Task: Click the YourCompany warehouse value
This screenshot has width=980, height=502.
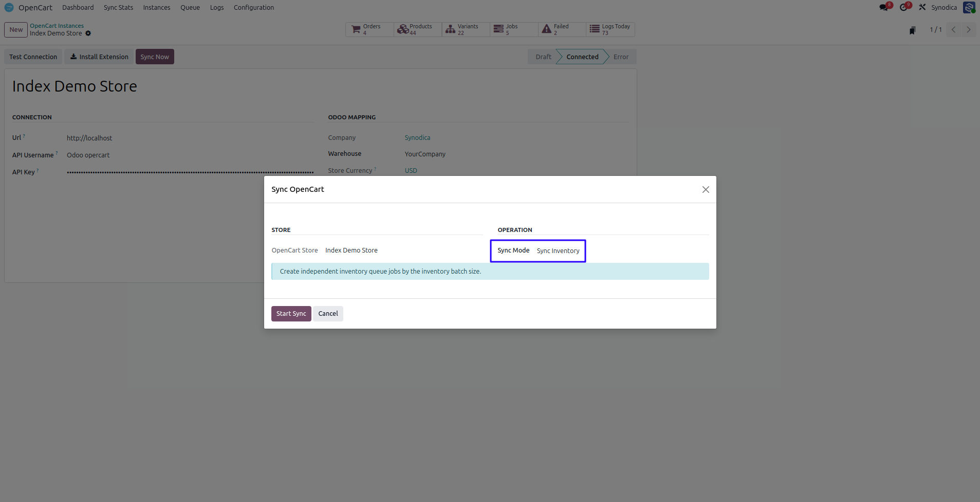Action: pyautogui.click(x=425, y=154)
